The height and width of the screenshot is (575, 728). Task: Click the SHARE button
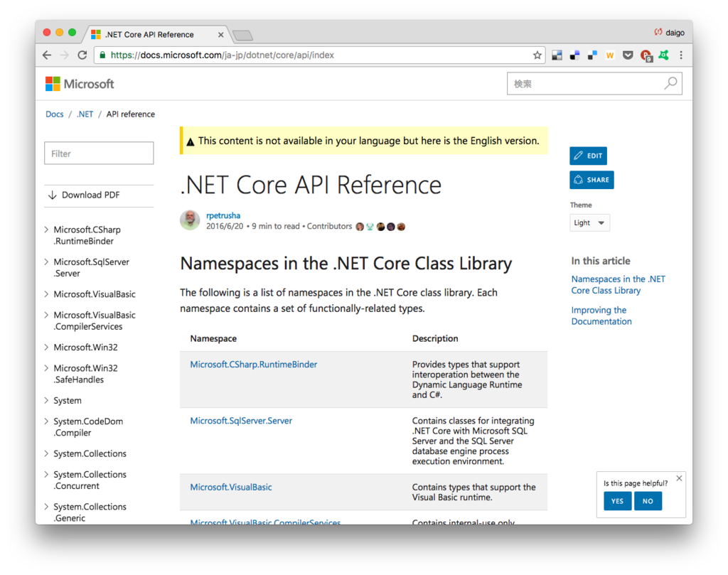(x=591, y=180)
